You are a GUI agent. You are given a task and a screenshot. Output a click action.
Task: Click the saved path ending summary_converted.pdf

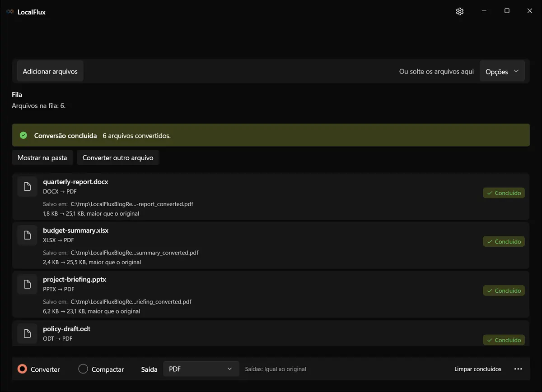click(135, 253)
